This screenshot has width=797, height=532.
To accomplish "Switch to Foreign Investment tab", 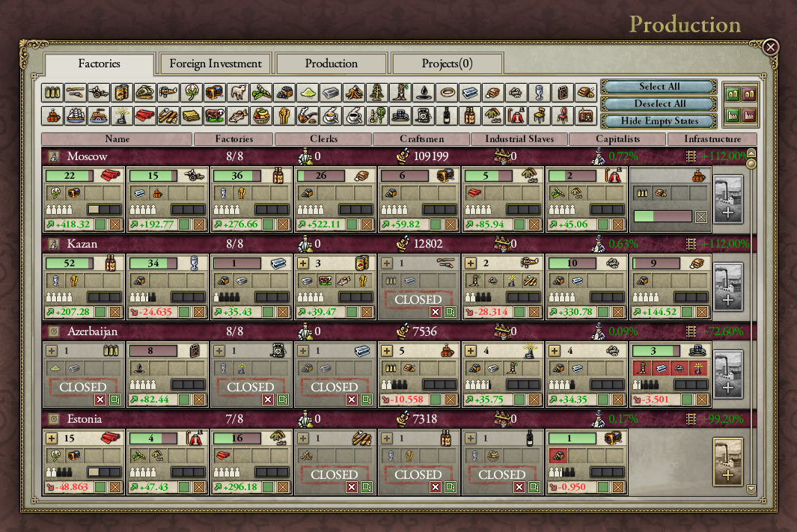I will (x=216, y=64).
